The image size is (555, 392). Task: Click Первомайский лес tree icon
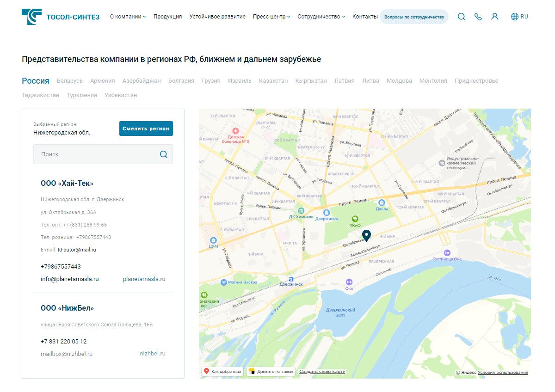point(204,295)
